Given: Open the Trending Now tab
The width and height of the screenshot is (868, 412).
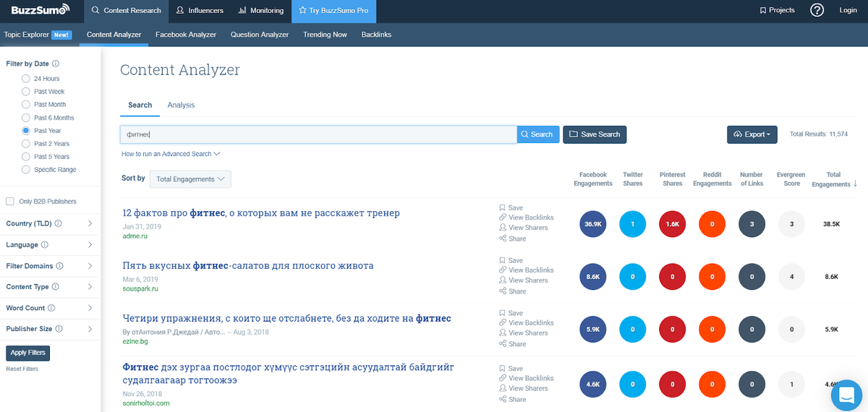Looking at the screenshot, I should (325, 35).
